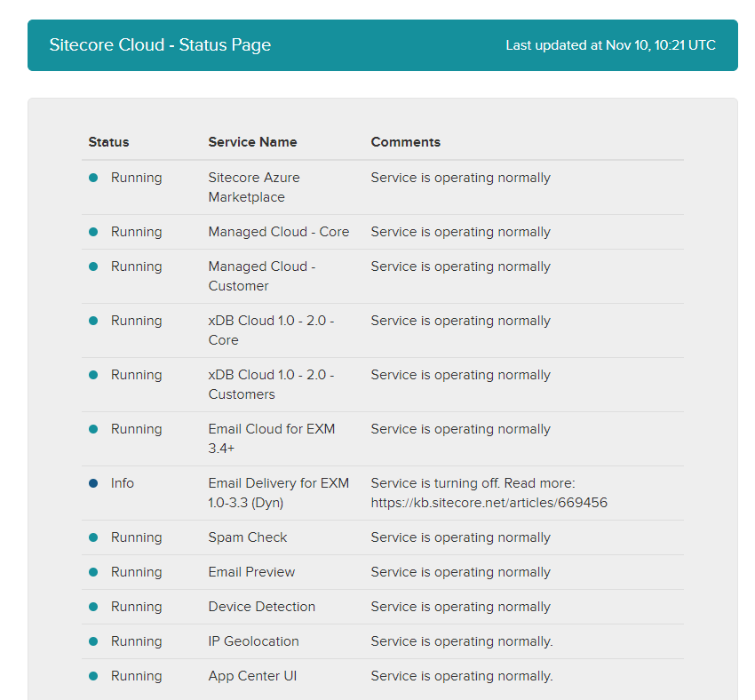
Task: Click the Sitecore Cloud - Status Page title
Action: click(160, 44)
